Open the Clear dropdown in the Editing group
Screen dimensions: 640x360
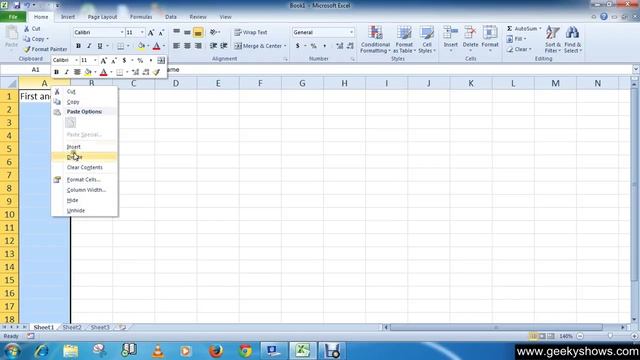click(519, 49)
